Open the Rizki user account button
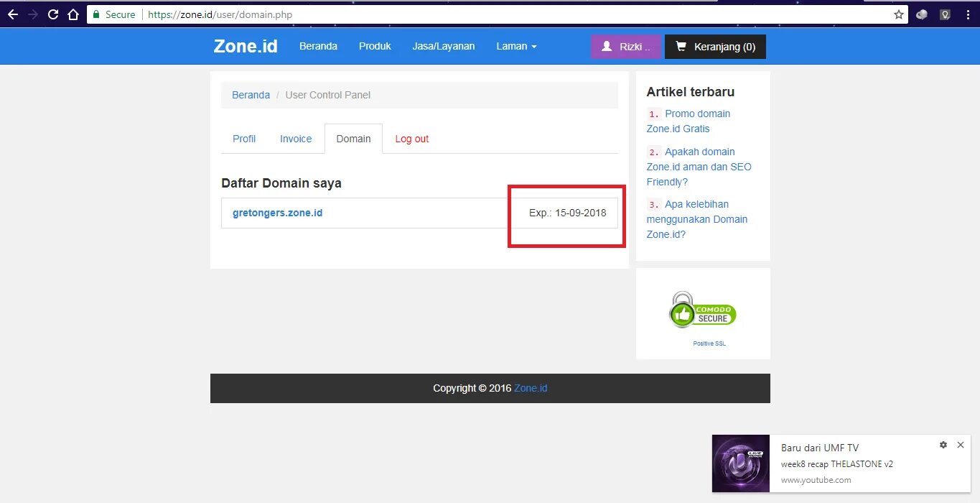Viewport: 980px width, 503px height. tap(625, 47)
